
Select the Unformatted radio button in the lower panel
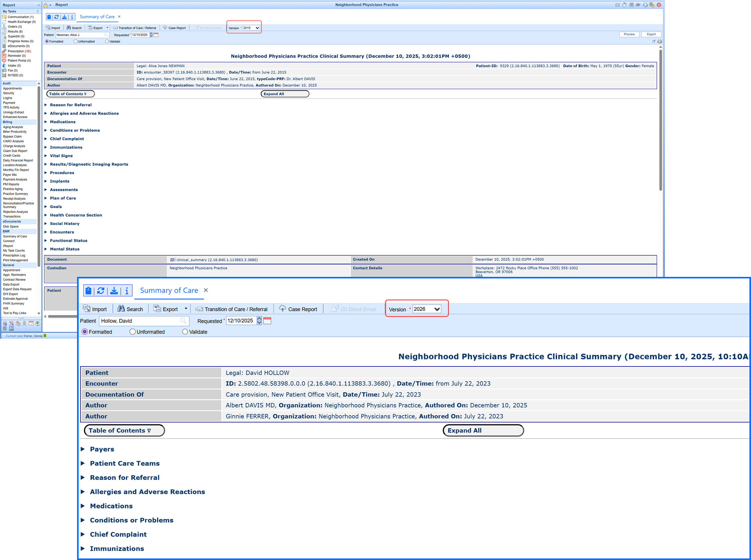pos(133,332)
